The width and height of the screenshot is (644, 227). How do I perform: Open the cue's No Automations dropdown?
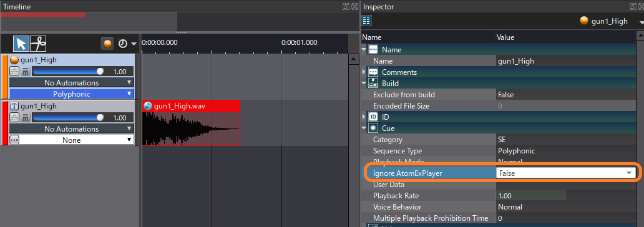[72, 82]
